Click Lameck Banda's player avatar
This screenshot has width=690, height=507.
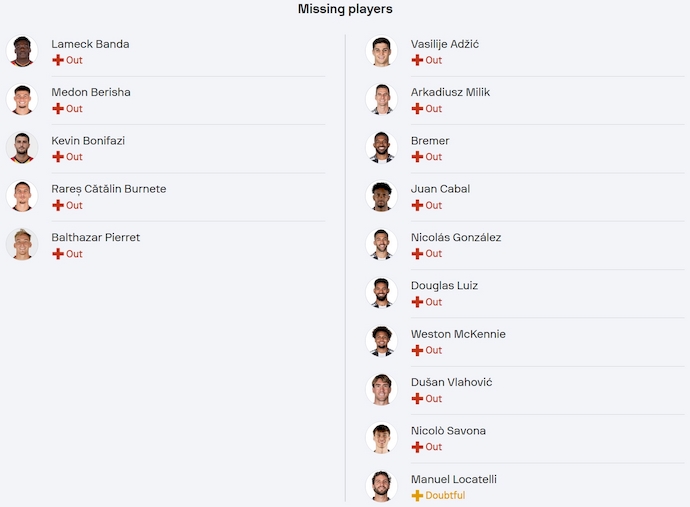pos(22,51)
